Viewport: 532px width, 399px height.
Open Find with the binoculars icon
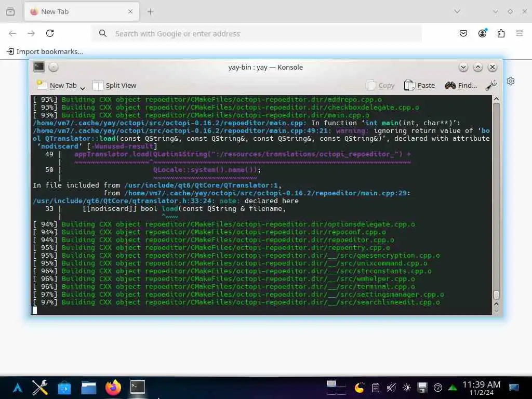[461, 86]
